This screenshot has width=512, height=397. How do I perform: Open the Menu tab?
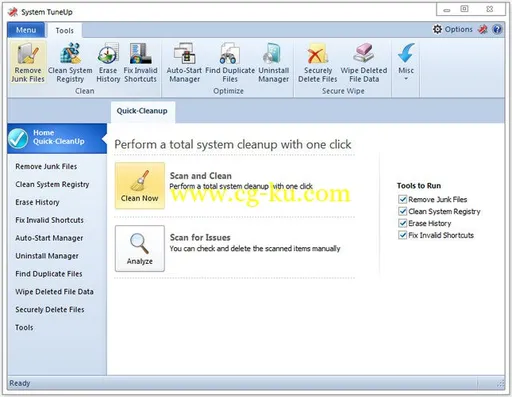click(x=26, y=30)
